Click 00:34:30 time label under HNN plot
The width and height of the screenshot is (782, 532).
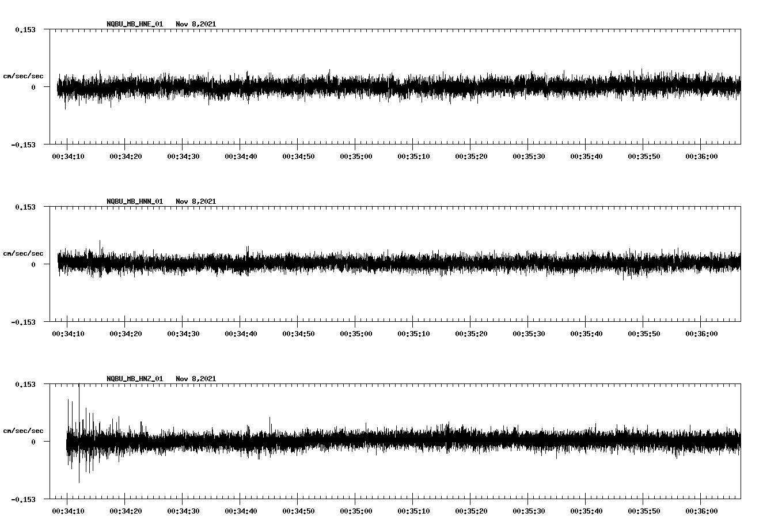click(183, 334)
